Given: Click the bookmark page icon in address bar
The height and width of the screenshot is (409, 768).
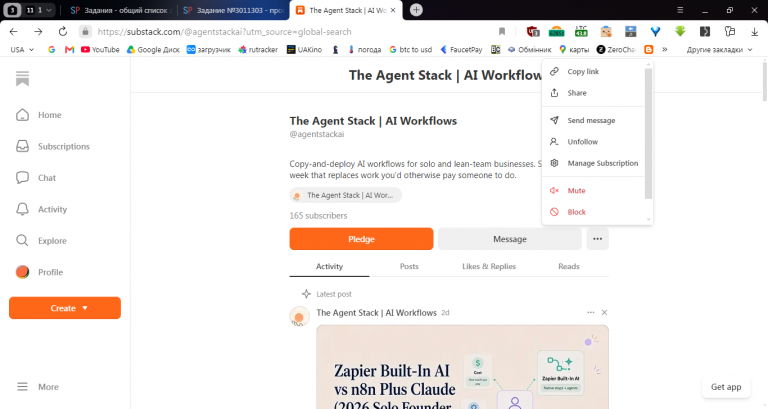Looking at the screenshot, I should coord(502,32).
